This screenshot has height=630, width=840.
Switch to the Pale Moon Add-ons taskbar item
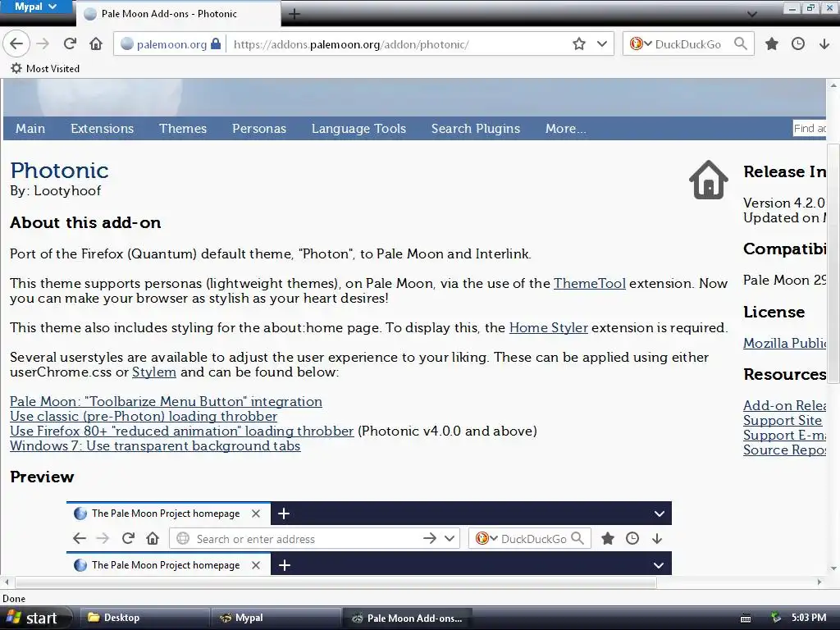pos(407,619)
